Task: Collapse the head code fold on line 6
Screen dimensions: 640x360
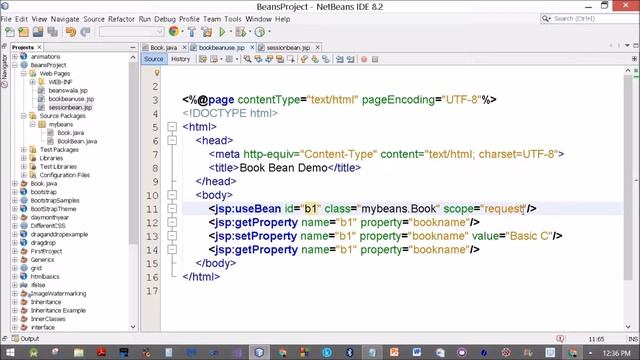Action: click(x=172, y=140)
